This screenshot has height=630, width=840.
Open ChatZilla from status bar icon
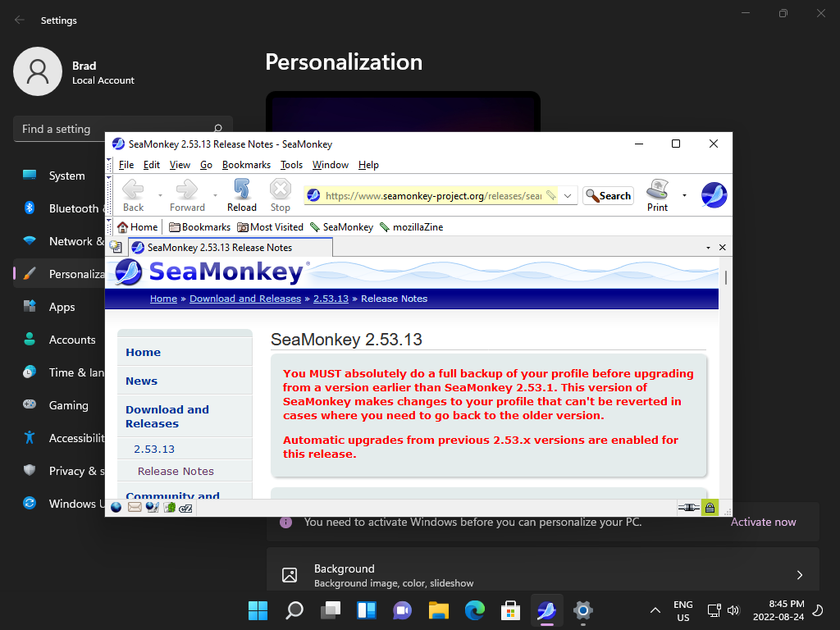(x=185, y=508)
